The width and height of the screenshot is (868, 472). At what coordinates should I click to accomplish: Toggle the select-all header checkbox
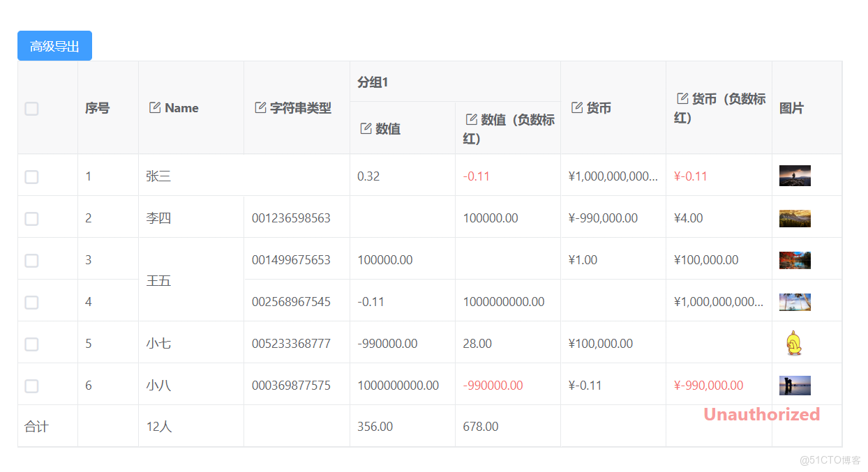(x=31, y=108)
